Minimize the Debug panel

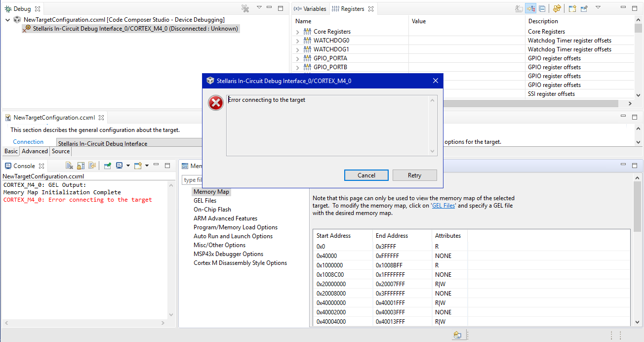pos(269,7)
